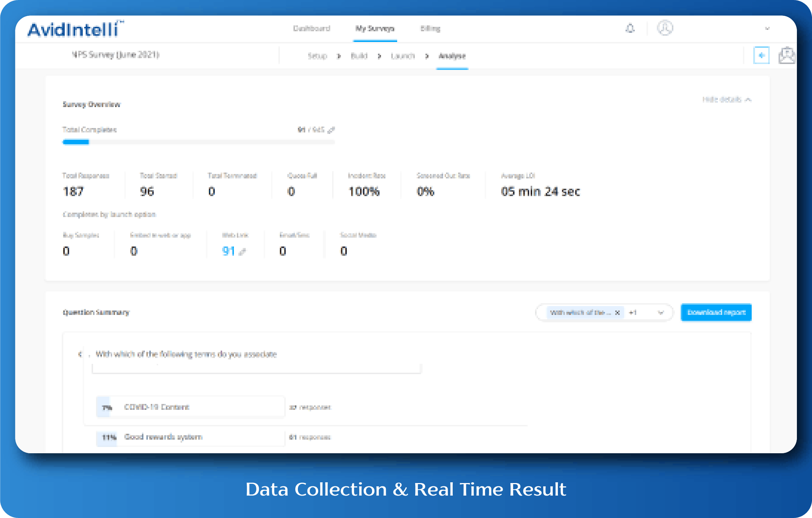812x518 pixels.
Task: Open the user profile avatar
Action: [665, 28]
